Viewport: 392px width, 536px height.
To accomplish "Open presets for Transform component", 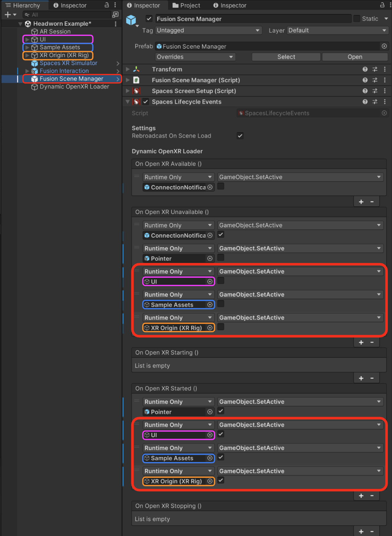I will pos(375,69).
